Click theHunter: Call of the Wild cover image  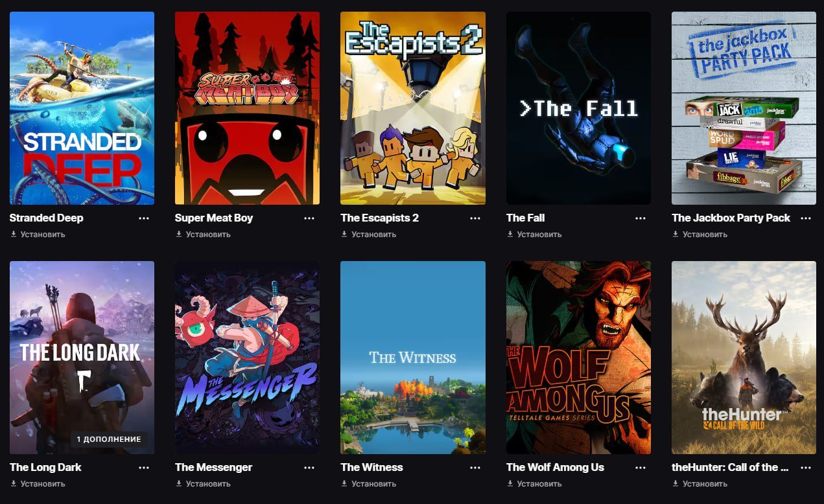[x=744, y=358]
